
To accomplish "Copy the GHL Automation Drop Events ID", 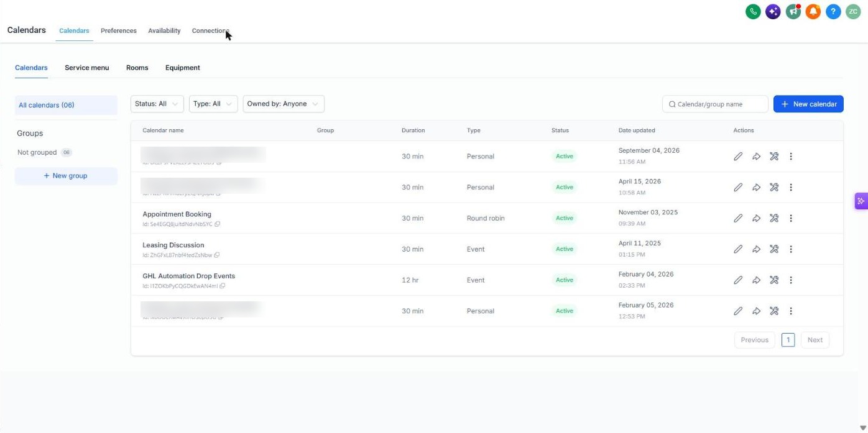I will coord(223,286).
